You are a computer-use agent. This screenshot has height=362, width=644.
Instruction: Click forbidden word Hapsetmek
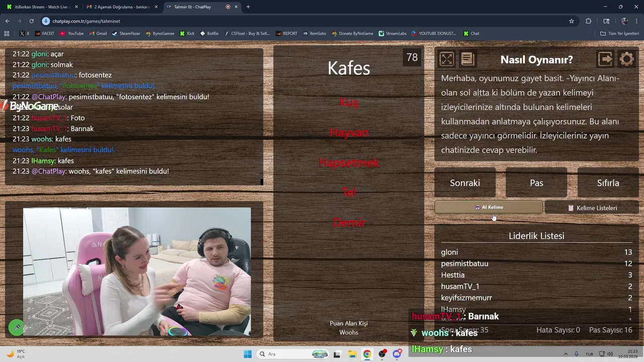pos(349,162)
